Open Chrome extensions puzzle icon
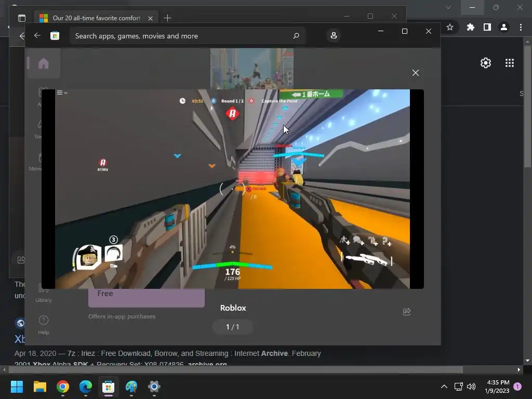This screenshot has width=532, height=399. click(470, 27)
